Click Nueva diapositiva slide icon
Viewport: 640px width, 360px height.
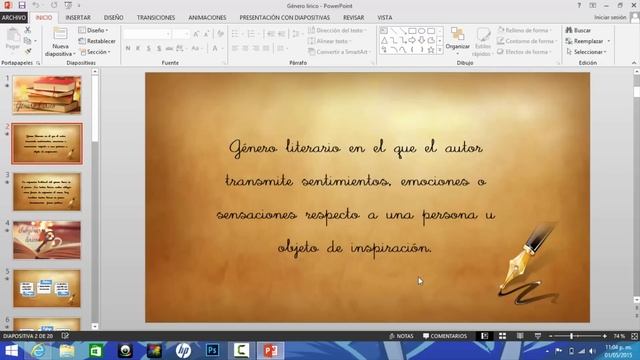pyautogui.click(x=60, y=34)
